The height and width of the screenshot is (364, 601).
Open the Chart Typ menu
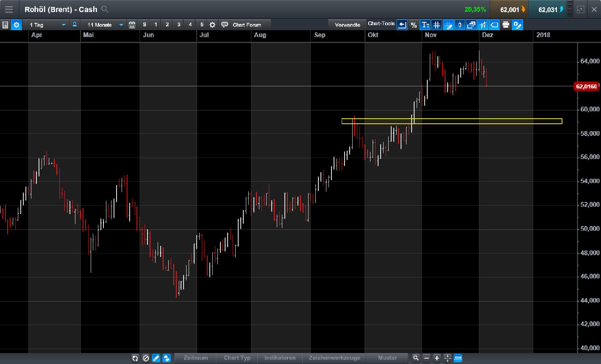click(237, 358)
